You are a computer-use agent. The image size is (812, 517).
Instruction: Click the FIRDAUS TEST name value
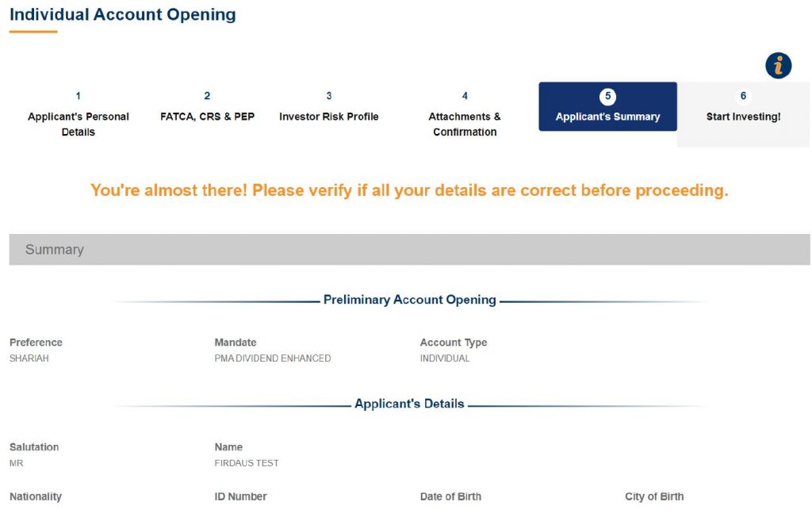pos(247,463)
